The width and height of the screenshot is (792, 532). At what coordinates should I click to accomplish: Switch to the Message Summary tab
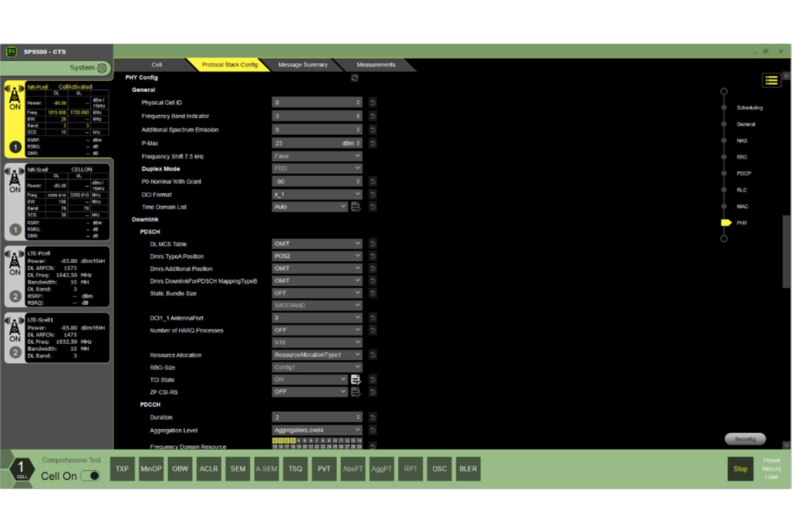(303, 65)
